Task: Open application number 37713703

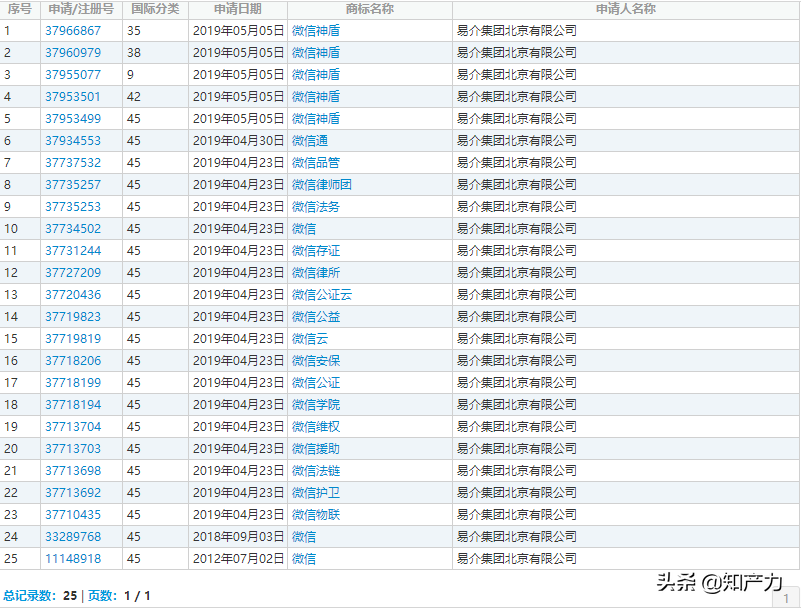Action: click(x=73, y=448)
